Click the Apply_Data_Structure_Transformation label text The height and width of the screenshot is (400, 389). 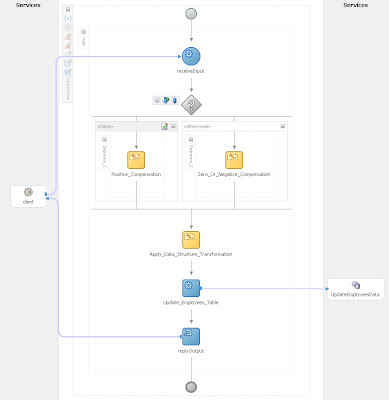coord(191,254)
